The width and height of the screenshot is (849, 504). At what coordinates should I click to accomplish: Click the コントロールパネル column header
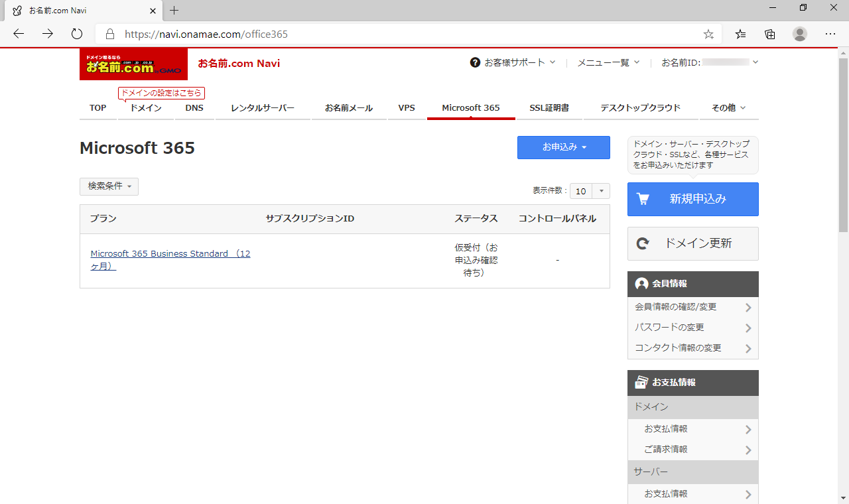click(557, 219)
